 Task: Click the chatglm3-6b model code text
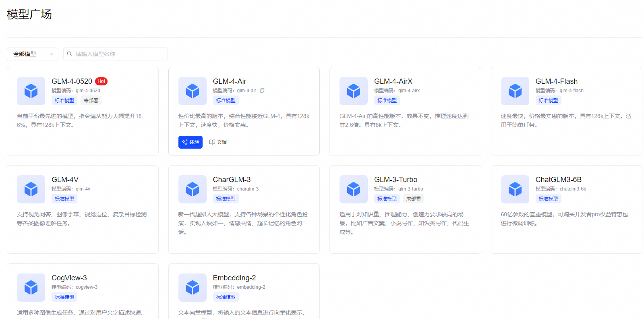[x=573, y=189]
